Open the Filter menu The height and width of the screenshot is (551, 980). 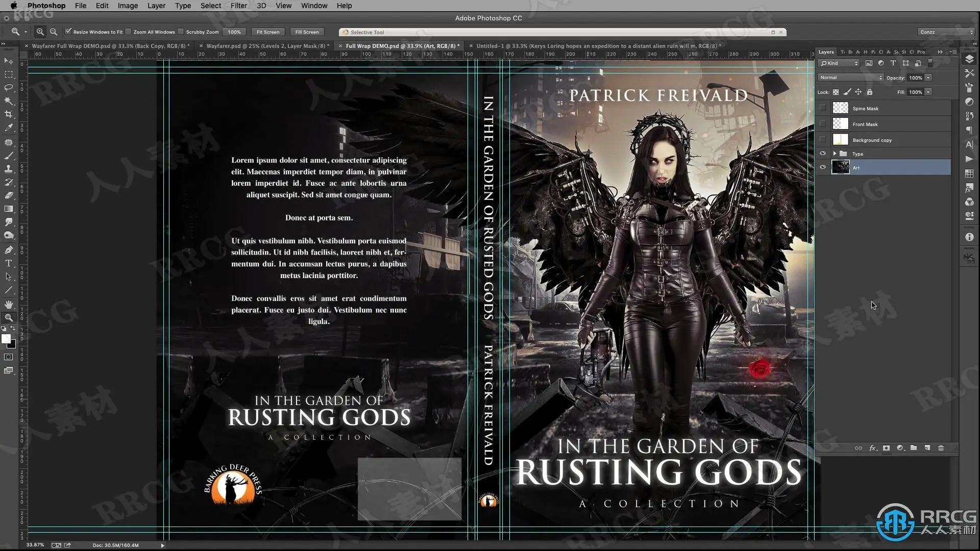[238, 6]
